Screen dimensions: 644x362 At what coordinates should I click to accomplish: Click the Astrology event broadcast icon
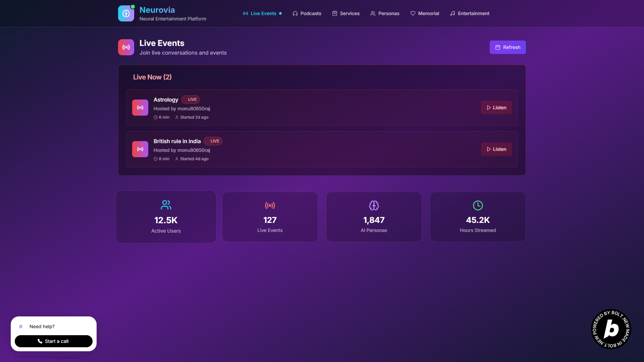click(x=140, y=108)
